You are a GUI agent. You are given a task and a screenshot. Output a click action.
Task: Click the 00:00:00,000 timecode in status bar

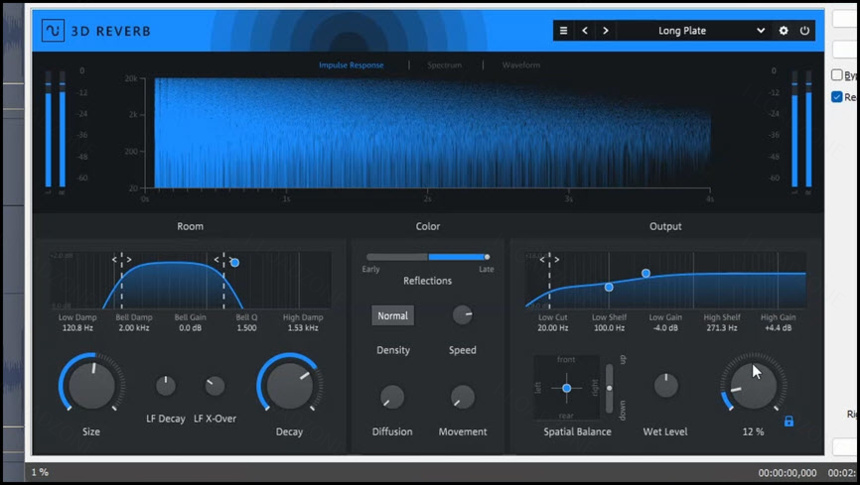(787, 472)
